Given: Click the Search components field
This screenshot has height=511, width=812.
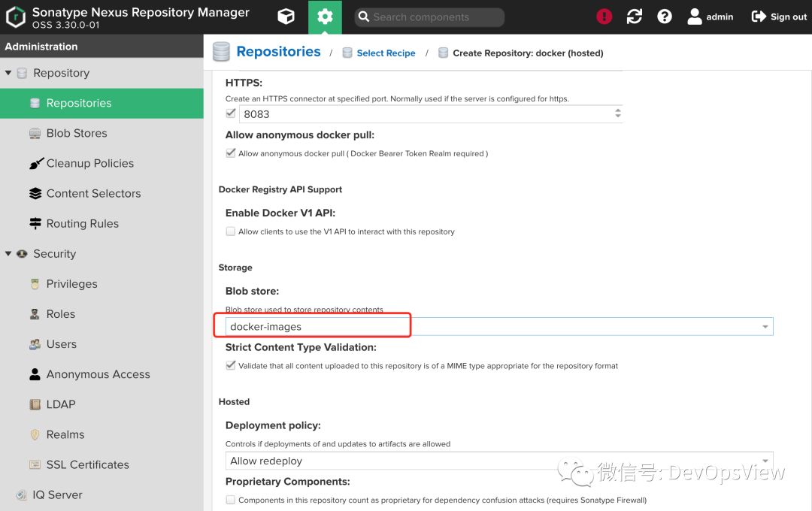Looking at the screenshot, I should [x=429, y=17].
